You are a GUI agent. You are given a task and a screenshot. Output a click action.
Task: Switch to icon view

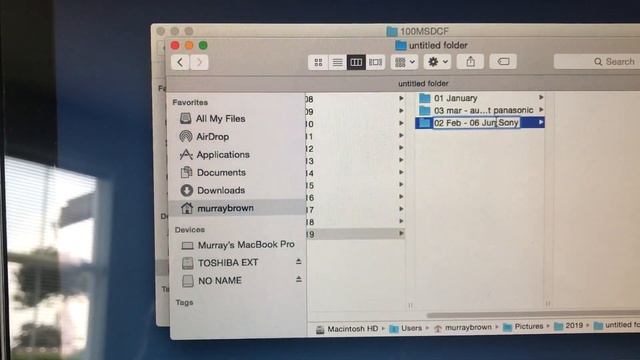[318, 62]
